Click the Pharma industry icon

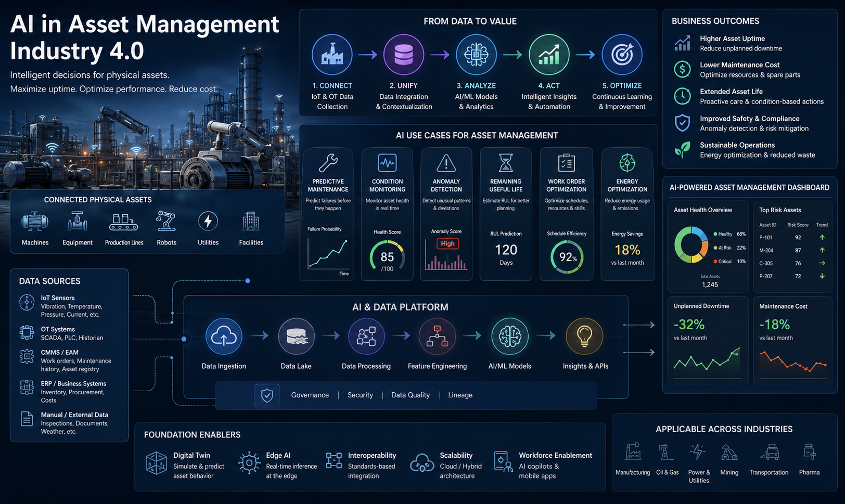[x=809, y=452]
